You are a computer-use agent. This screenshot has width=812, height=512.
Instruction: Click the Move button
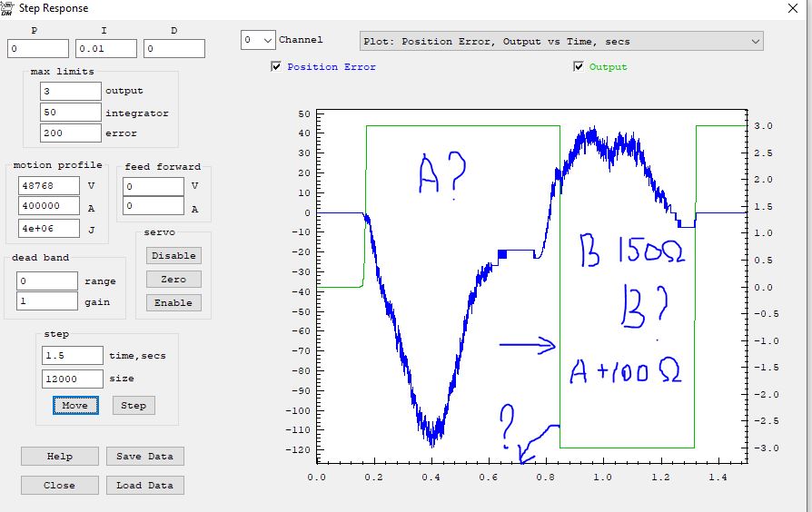[x=74, y=405]
